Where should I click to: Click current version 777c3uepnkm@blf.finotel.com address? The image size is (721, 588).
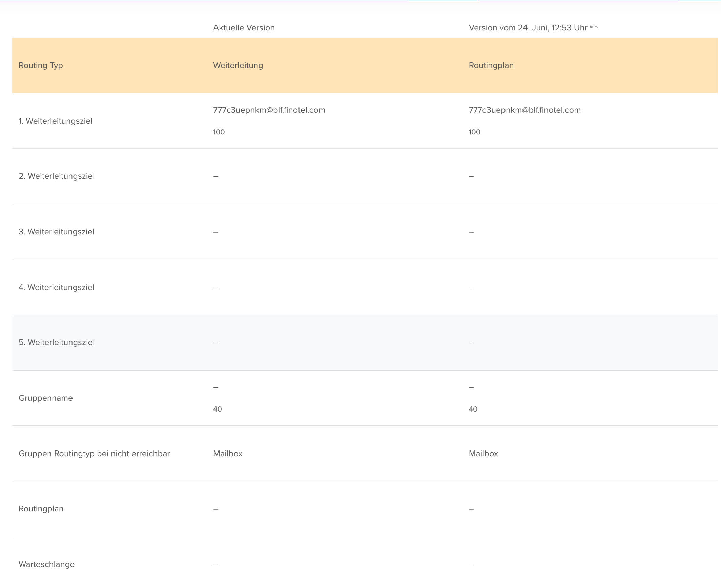tap(269, 110)
